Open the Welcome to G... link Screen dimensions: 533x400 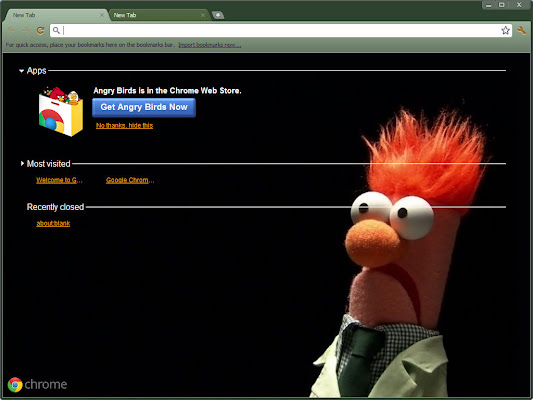[59, 180]
